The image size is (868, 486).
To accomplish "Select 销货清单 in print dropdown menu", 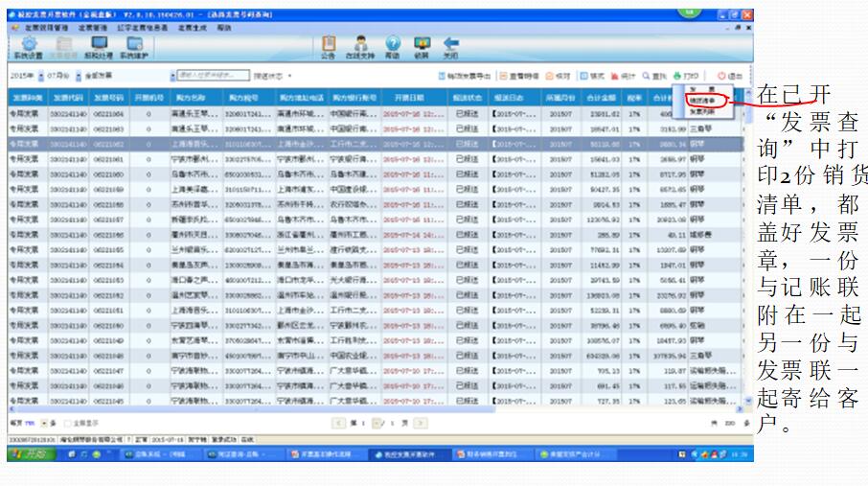I will tap(701, 99).
